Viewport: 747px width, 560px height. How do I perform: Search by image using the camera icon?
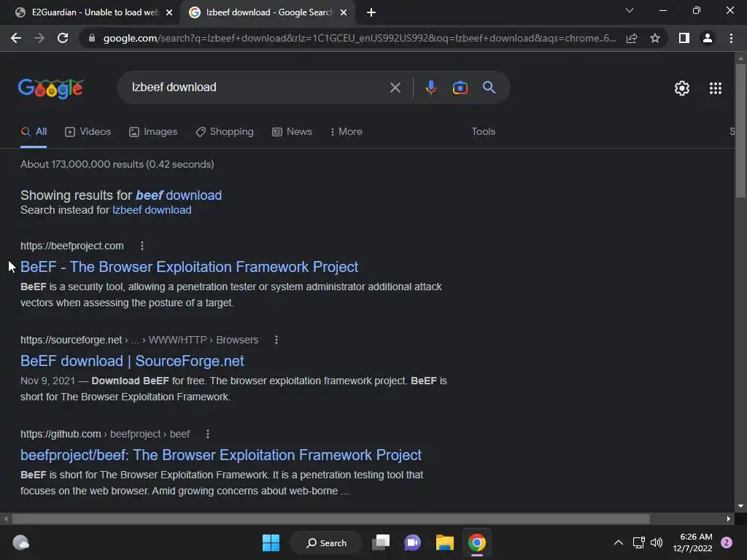click(460, 87)
